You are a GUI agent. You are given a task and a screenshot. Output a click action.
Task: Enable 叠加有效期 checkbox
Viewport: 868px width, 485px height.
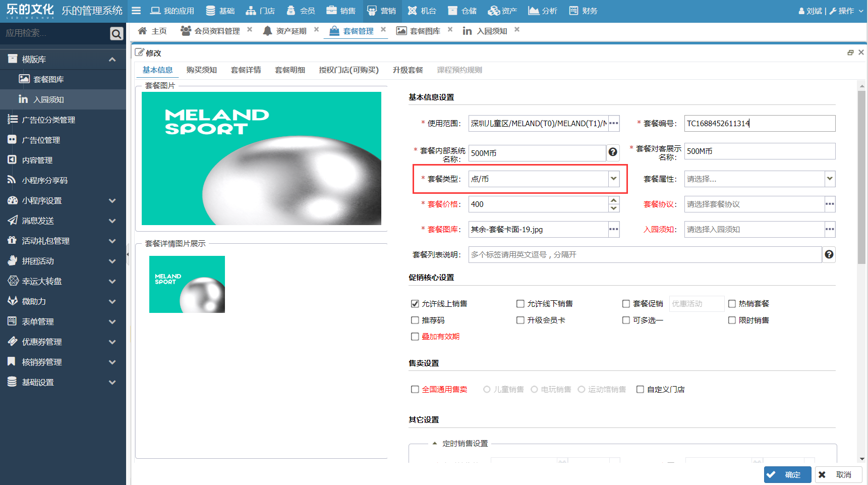click(x=415, y=336)
